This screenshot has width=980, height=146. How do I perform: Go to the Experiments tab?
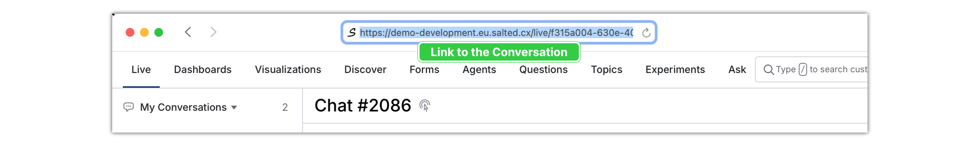pos(675,69)
